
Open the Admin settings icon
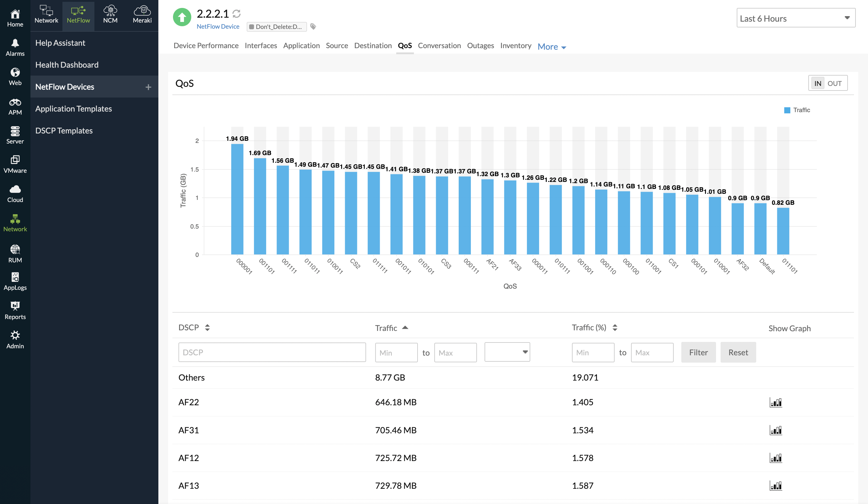coord(15,336)
